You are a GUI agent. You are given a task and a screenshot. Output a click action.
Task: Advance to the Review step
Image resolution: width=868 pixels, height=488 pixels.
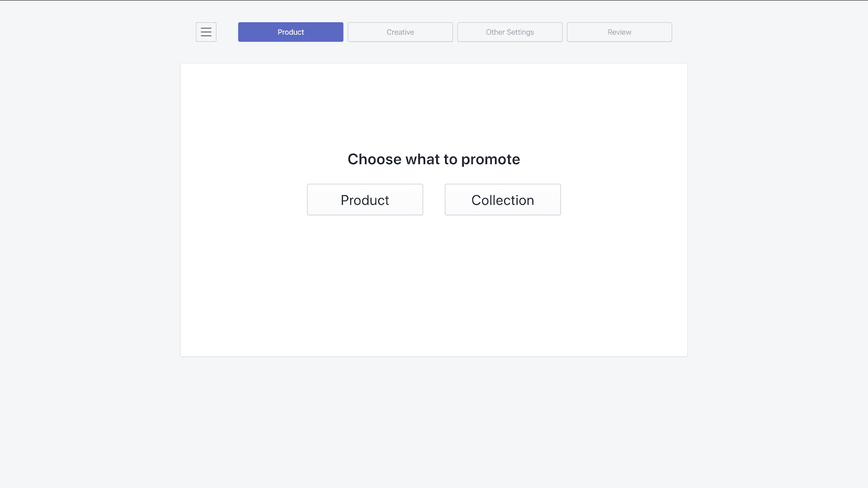619,32
